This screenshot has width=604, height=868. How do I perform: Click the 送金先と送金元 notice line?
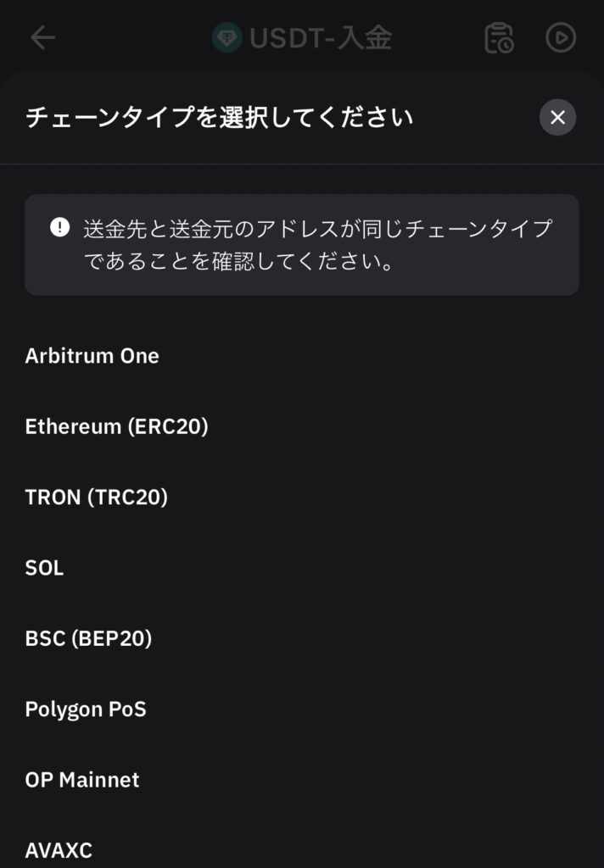pyautogui.click(x=317, y=229)
